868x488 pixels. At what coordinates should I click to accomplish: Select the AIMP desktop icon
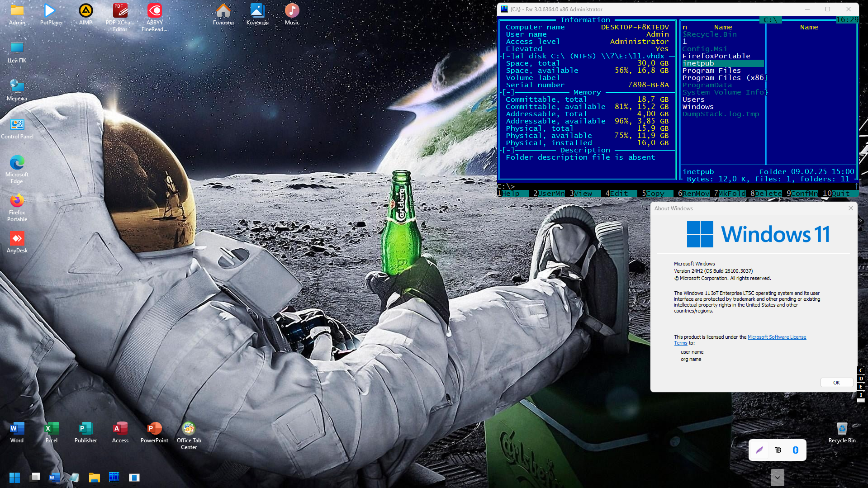pos(85,14)
